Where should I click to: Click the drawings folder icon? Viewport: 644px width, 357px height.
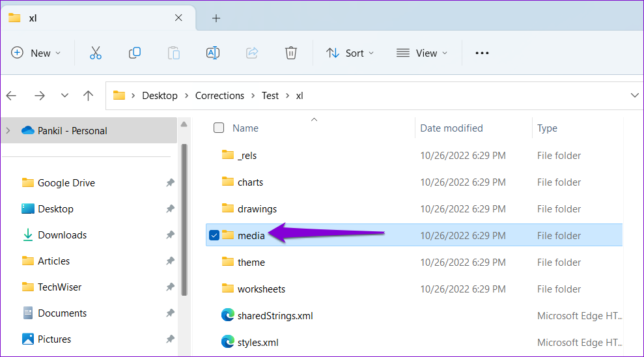[228, 208]
